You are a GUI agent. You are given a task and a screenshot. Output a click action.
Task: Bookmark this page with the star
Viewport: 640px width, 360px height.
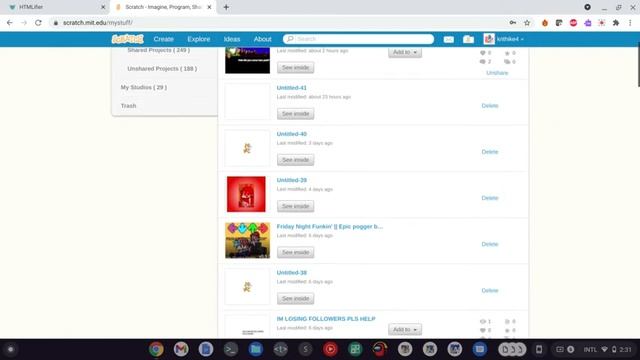click(x=527, y=23)
